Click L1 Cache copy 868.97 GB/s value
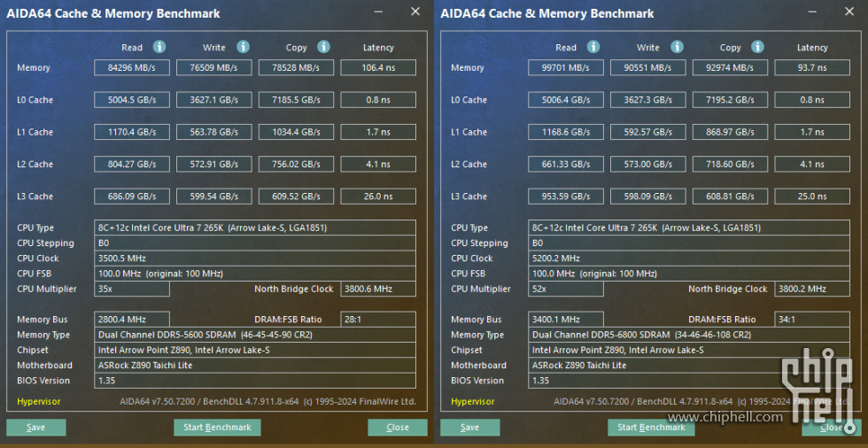868x448 pixels. 730,132
